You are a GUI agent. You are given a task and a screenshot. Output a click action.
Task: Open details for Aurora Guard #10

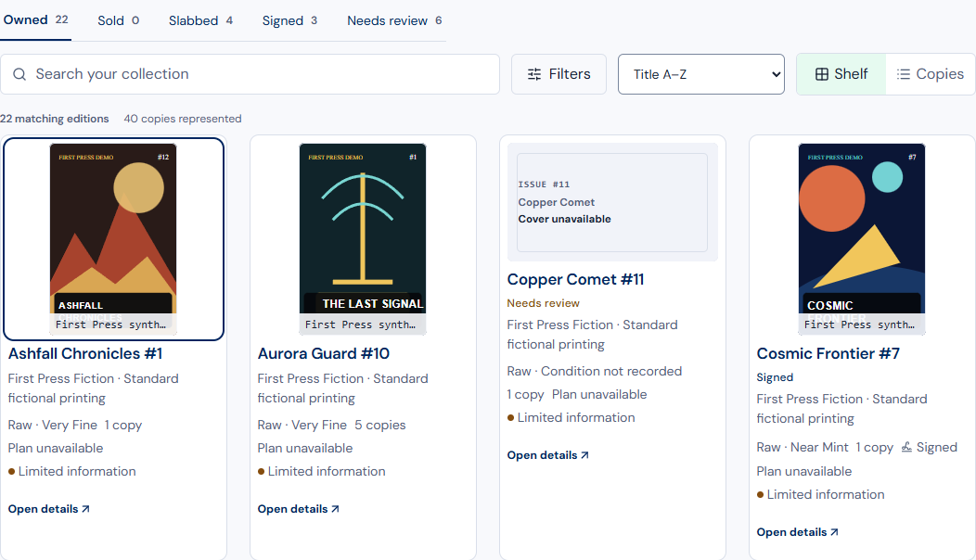tap(298, 509)
